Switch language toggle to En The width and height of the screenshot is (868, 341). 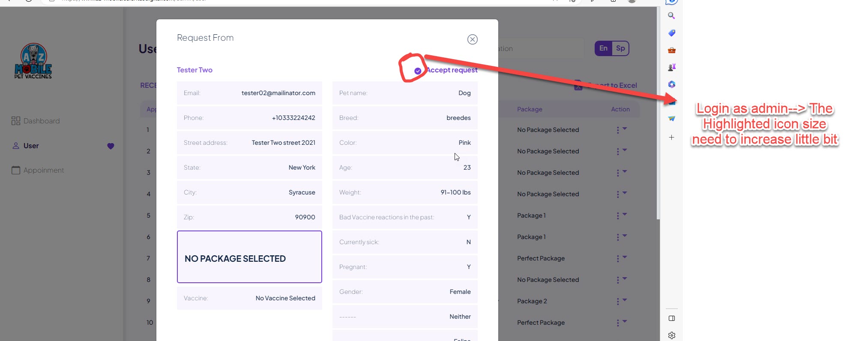tap(603, 48)
